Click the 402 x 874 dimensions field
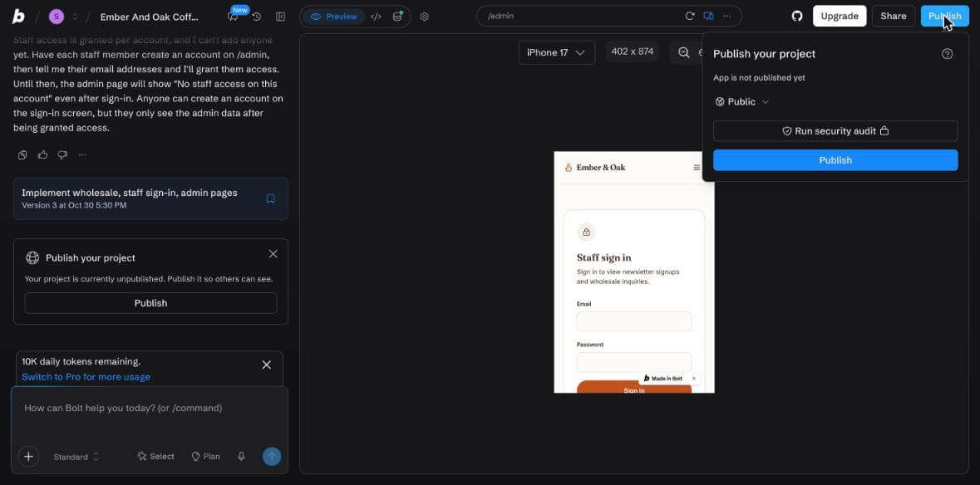 click(633, 51)
